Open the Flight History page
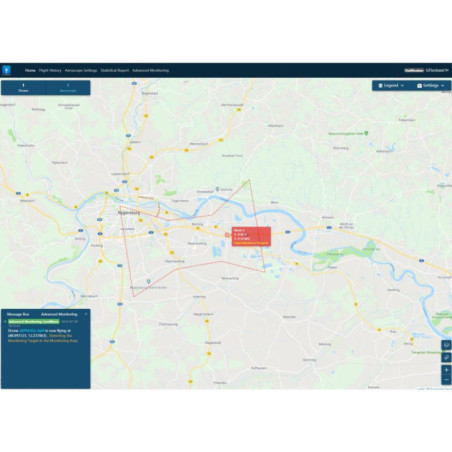 pyautogui.click(x=50, y=71)
